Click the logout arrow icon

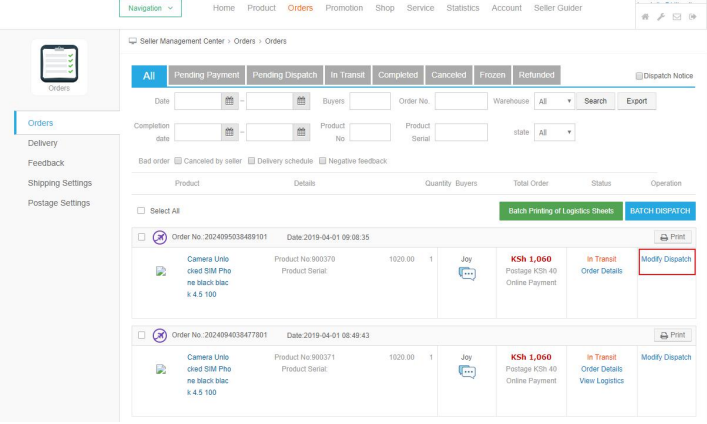coord(691,18)
